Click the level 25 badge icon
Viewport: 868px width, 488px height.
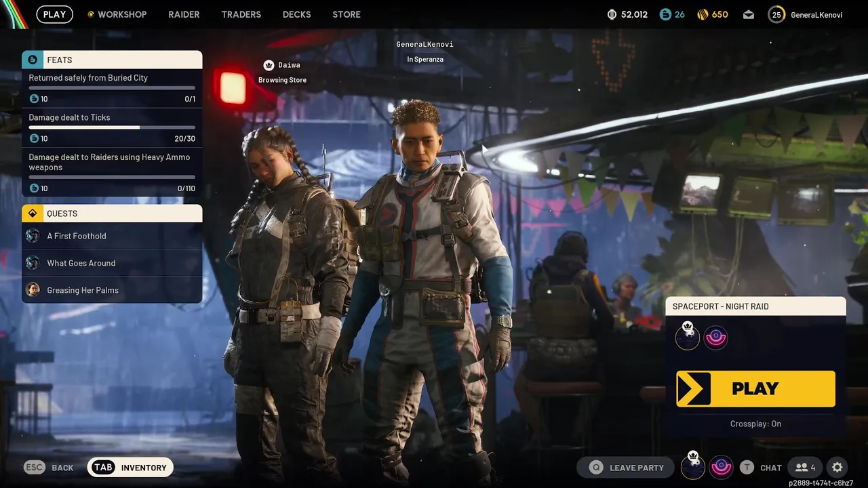coord(776,14)
